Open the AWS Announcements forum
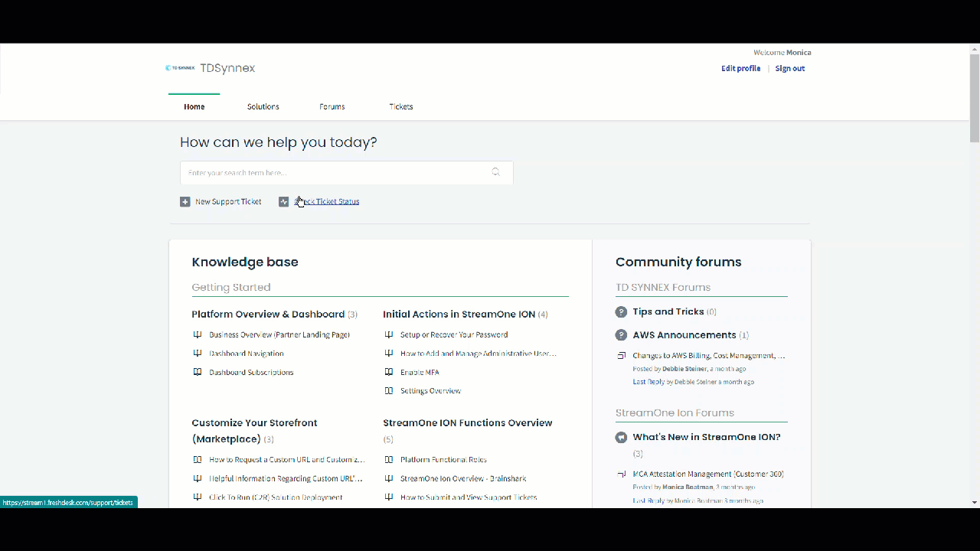Screen dimensions: 980x551 [x=684, y=335]
